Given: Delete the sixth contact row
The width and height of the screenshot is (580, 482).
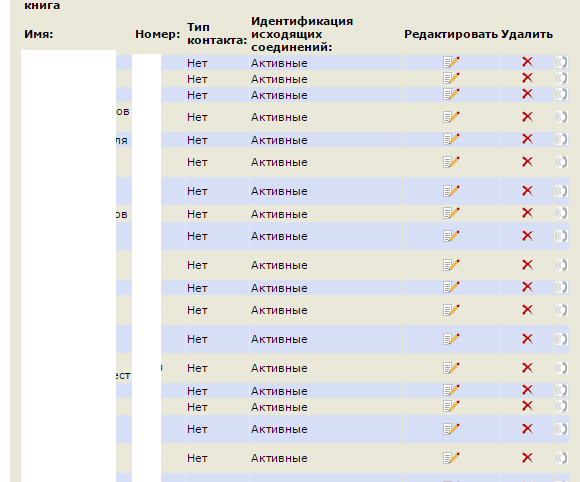Looking at the screenshot, I should [x=527, y=162].
